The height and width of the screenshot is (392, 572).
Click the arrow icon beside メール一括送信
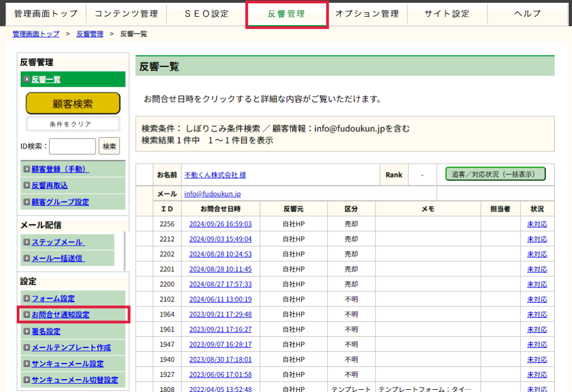click(x=27, y=259)
